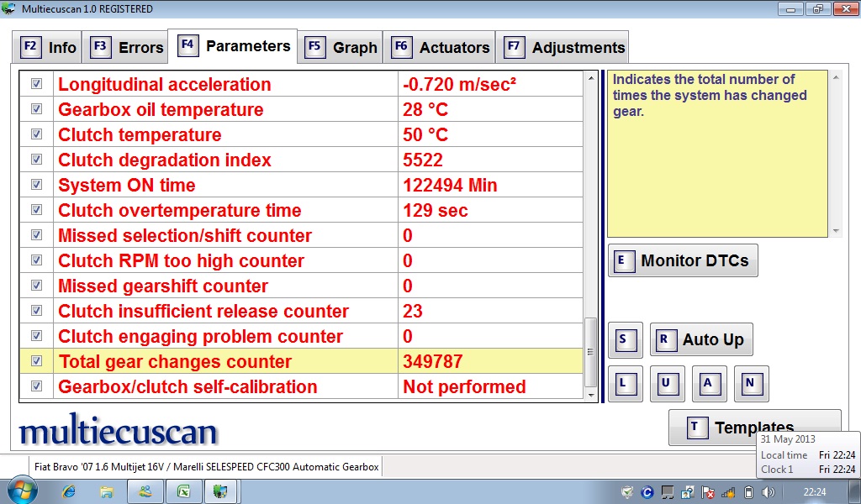Click the Action Center flag tray icon
Viewport: 861px width, 504px height.
coord(708,492)
